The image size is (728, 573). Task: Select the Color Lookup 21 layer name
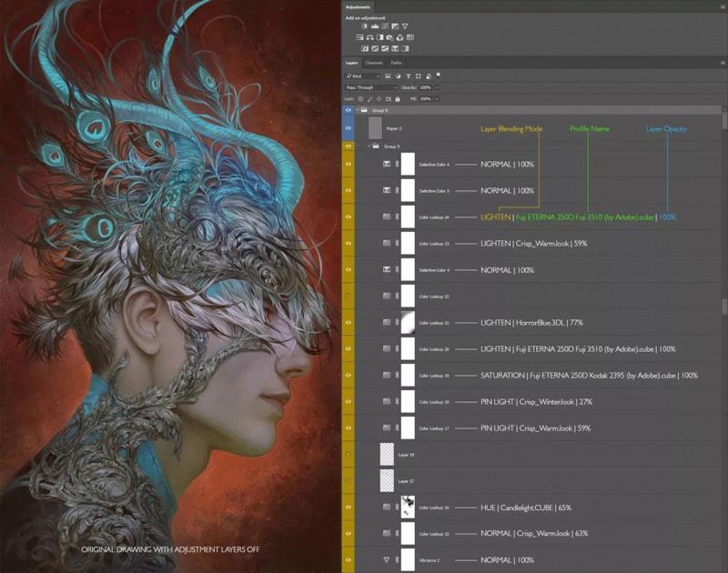point(434,323)
